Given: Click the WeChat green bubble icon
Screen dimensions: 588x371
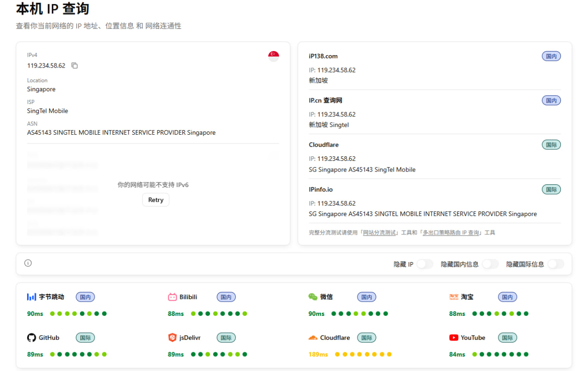Looking at the screenshot, I should click(313, 297).
